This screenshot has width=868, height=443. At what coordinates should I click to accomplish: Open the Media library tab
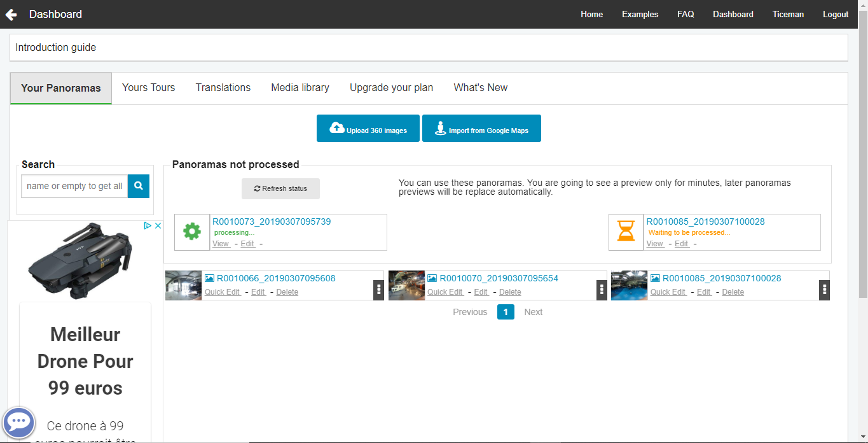pos(300,88)
